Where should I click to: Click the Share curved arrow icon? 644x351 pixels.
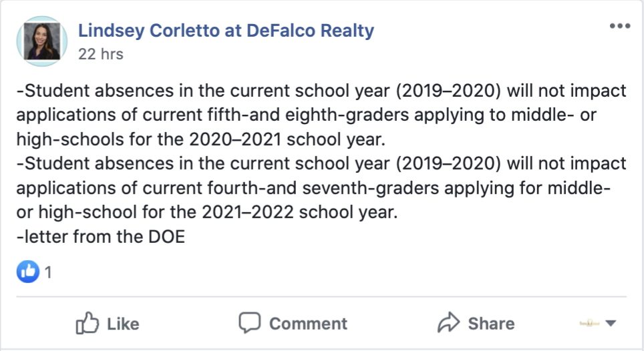[448, 323]
